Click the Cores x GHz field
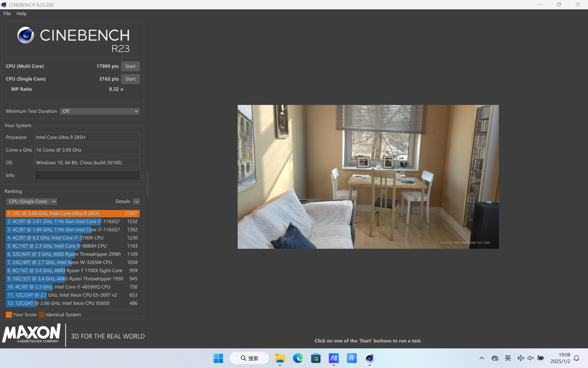588x368 pixels. 87,150
